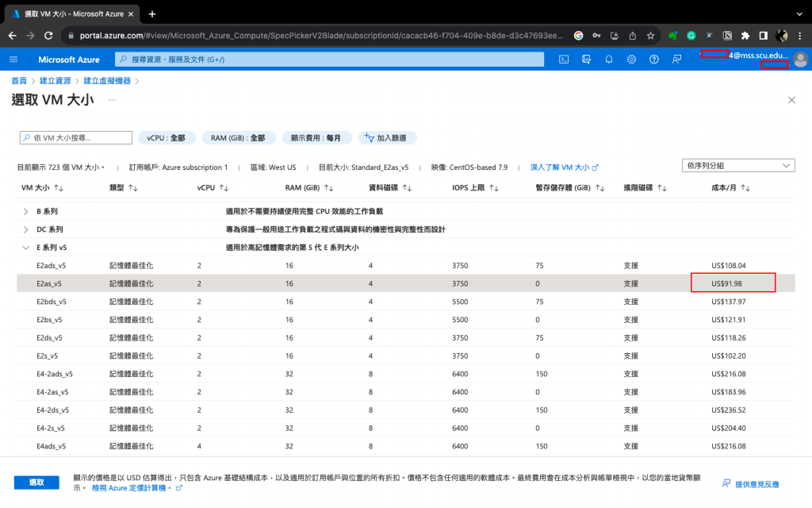
Task: Close the 選取 VM 大小 blade
Action: pyautogui.click(x=791, y=99)
